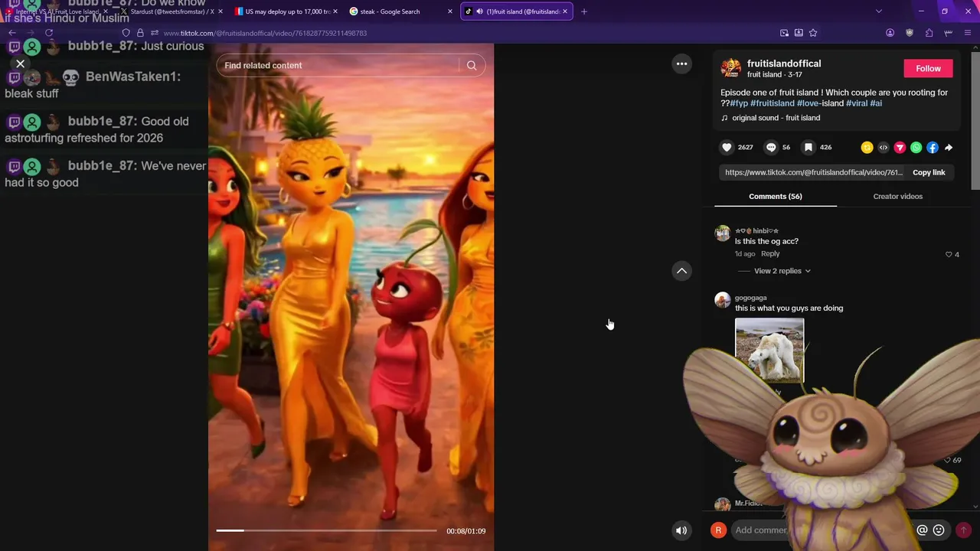This screenshot has width=980, height=551.
Task: Click fruitislandoffical profile avatar
Action: 730,68
